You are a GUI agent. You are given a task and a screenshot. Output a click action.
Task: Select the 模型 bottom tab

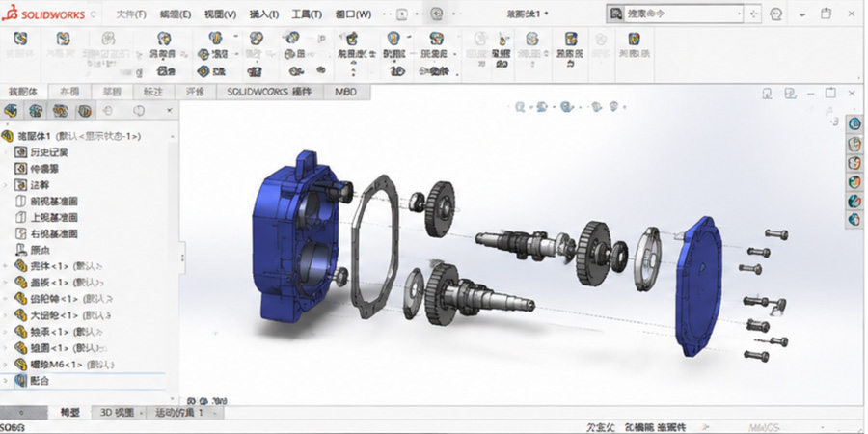[x=69, y=413]
